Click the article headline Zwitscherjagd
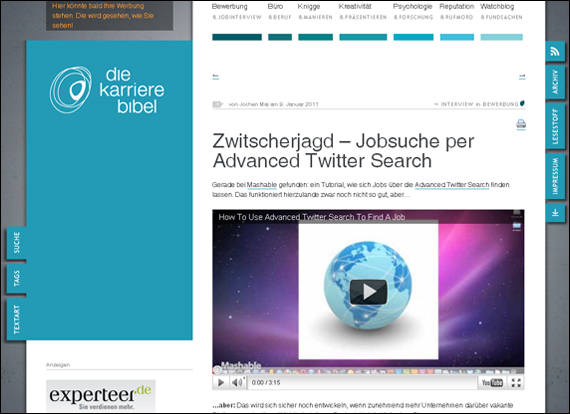This screenshot has height=414, width=570. [x=343, y=151]
